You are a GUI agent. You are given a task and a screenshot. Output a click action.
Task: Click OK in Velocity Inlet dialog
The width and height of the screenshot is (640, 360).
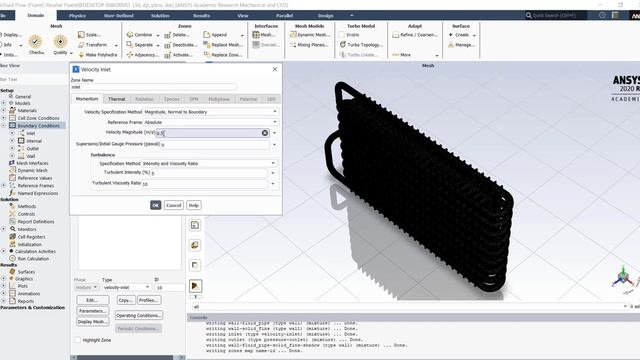[156, 205]
